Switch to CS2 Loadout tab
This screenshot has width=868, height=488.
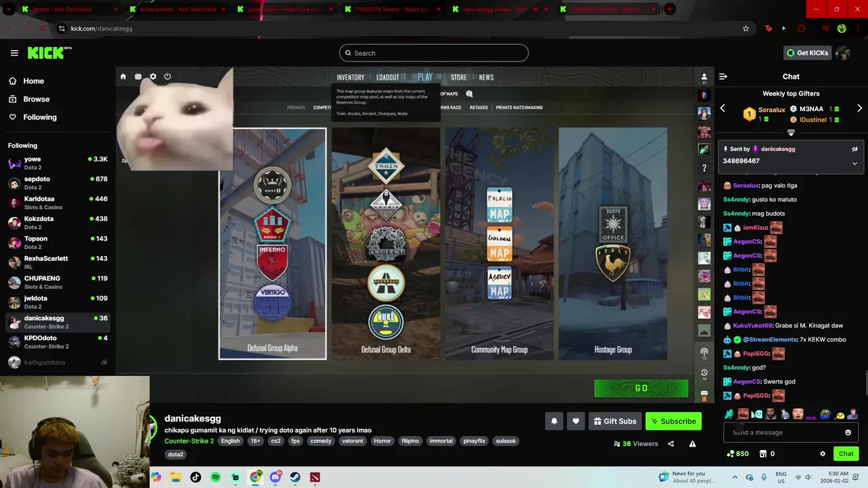tap(388, 77)
